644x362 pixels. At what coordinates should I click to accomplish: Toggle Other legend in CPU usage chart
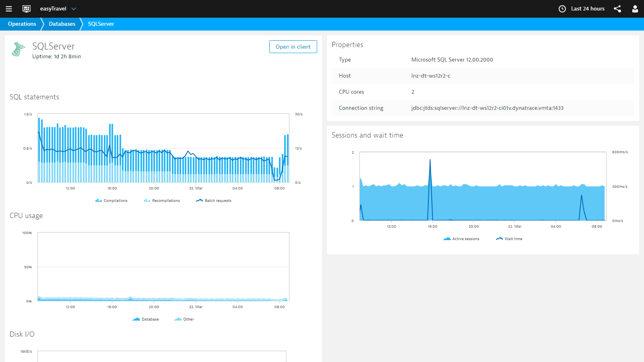184,319
